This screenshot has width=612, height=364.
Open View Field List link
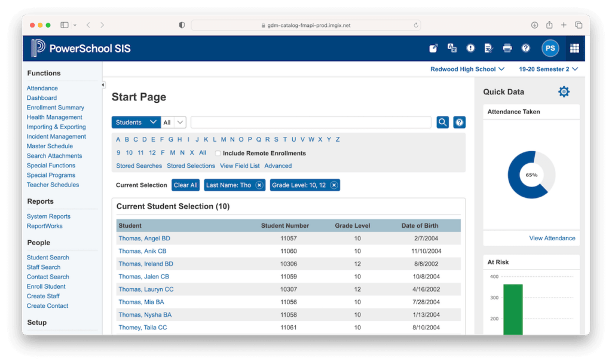[x=240, y=166]
